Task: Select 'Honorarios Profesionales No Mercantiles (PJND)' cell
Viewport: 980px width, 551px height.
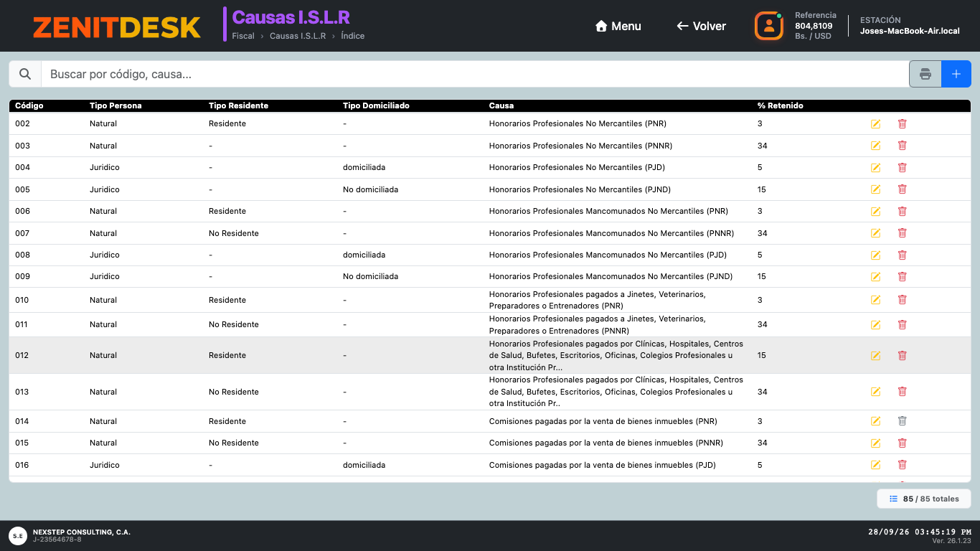Action: coord(580,189)
